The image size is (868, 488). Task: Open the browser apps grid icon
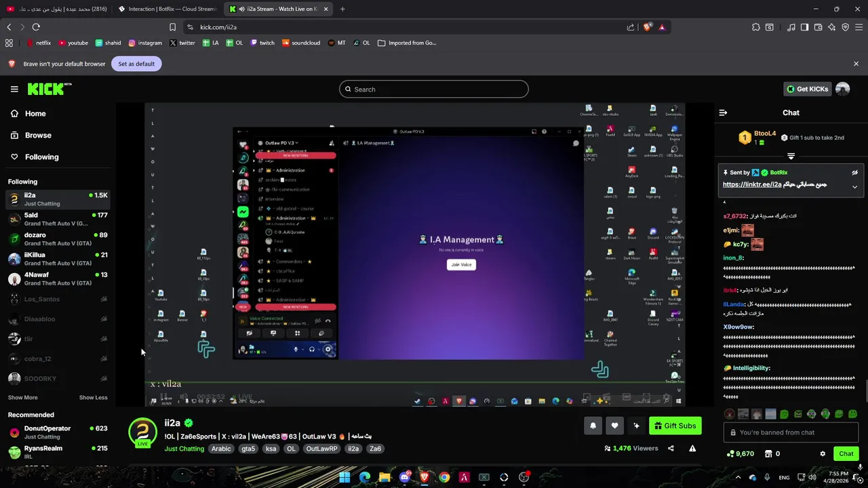9,43
